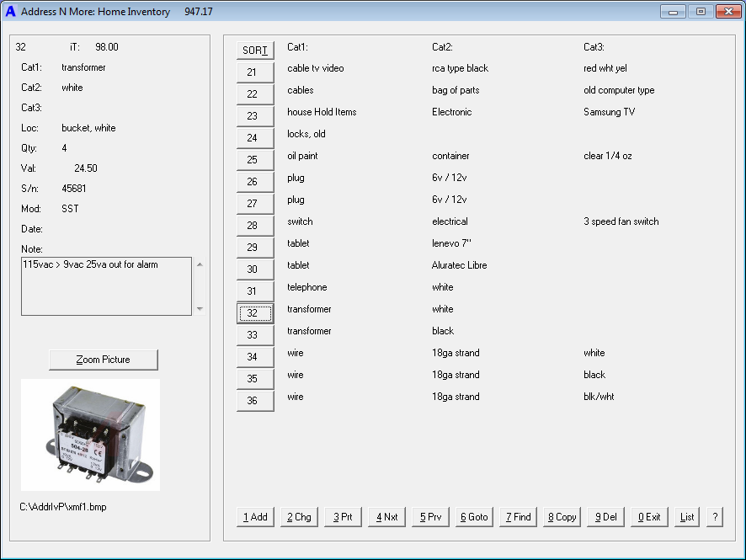Click inside the Note text field
This screenshot has height=560, width=746.
105,285
